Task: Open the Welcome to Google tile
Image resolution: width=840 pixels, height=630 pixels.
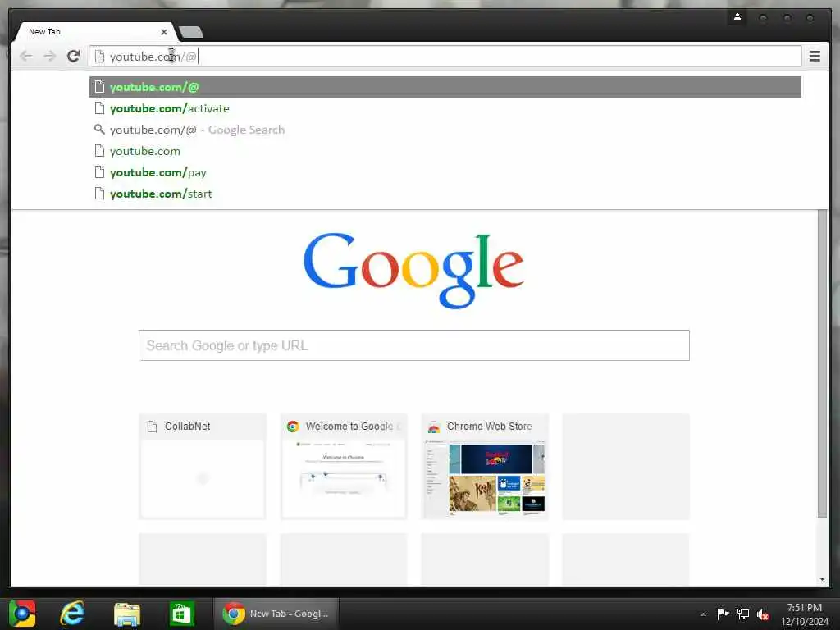Action: 344,466
